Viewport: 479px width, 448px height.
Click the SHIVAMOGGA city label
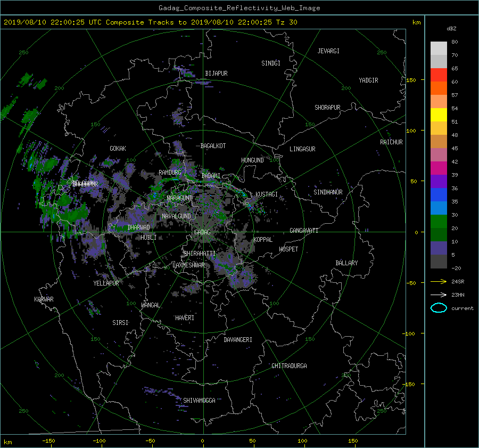pos(199,401)
